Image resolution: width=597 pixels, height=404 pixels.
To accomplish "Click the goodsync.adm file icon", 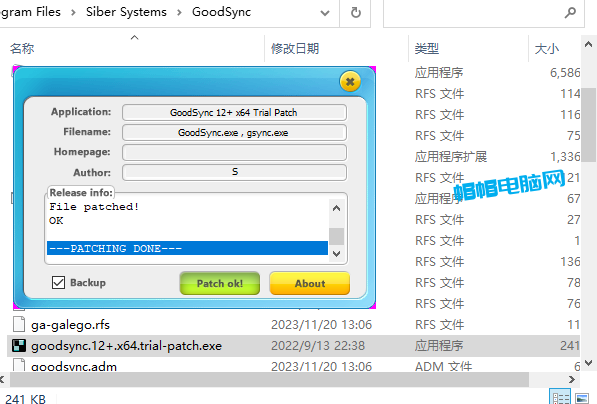I will click(x=19, y=365).
